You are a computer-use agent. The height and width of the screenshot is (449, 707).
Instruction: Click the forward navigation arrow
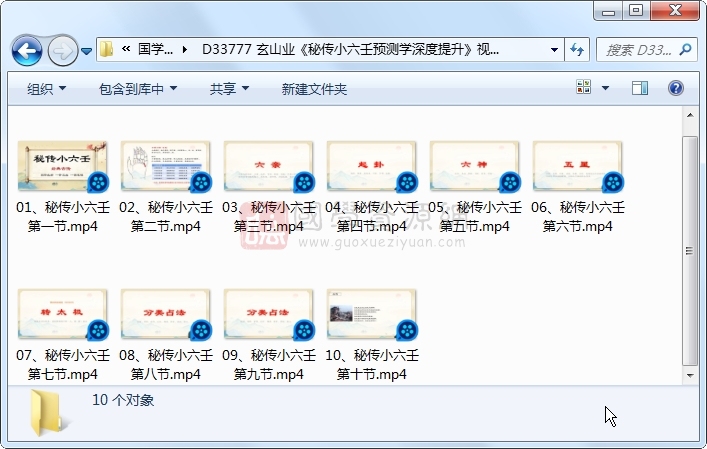[62, 50]
